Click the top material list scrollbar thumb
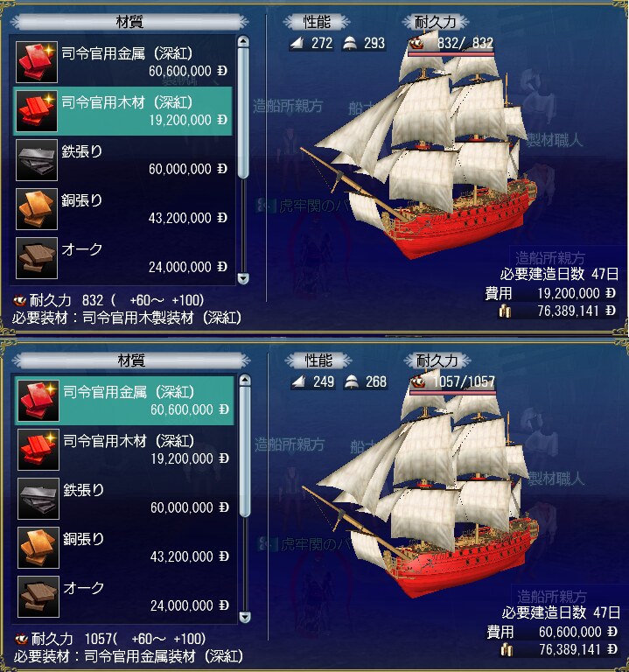The width and height of the screenshot is (629, 672). pyautogui.click(x=243, y=113)
